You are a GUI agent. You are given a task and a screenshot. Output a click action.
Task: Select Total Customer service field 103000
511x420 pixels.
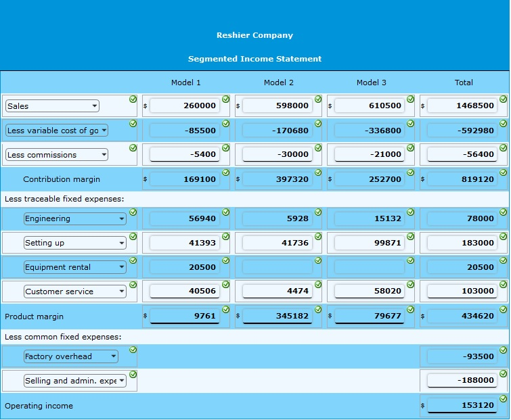462,291
